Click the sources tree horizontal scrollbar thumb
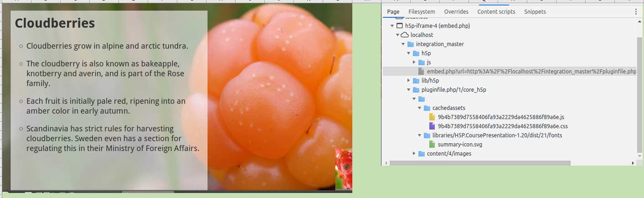 coord(480,163)
